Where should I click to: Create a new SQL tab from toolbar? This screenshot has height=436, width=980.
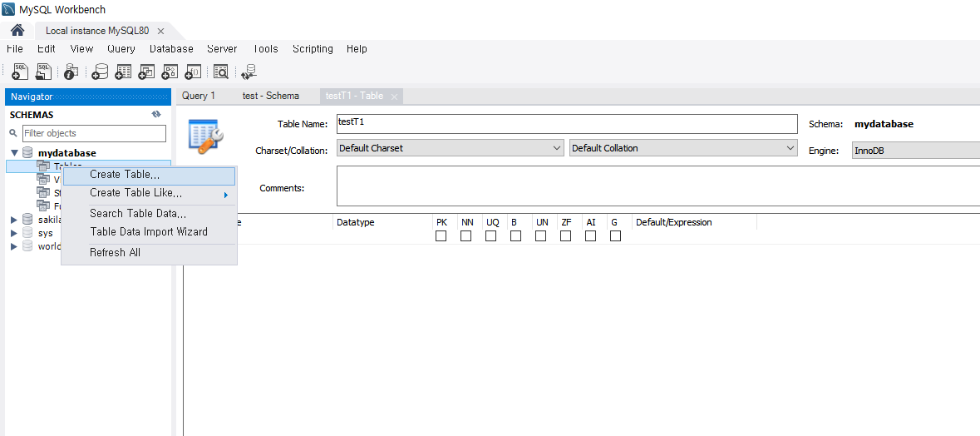(x=20, y=72)
